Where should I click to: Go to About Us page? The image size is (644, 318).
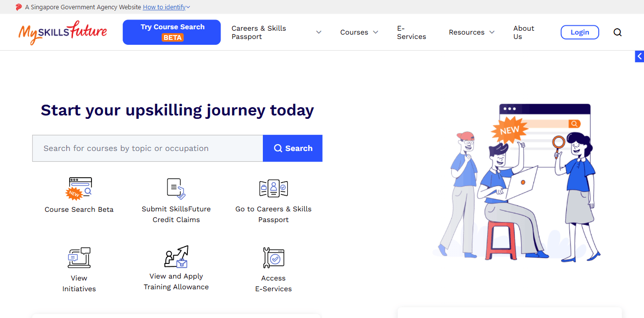pos(524,32)
